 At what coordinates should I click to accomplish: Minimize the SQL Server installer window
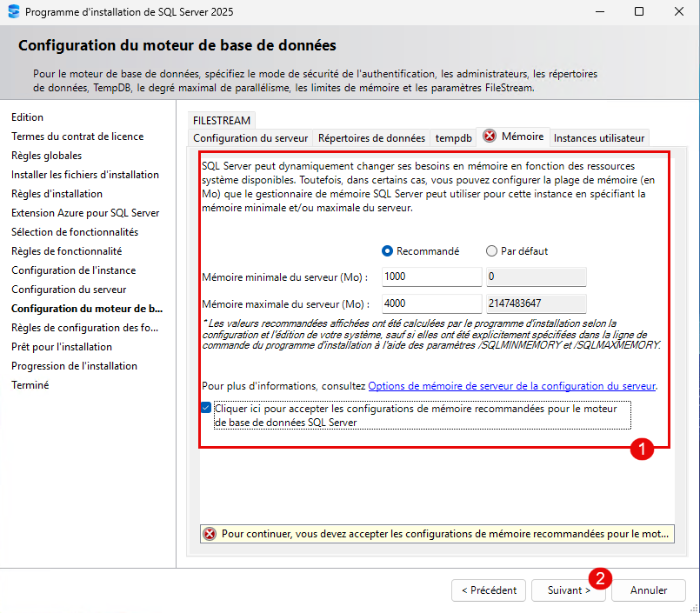[x=600, y=11]
